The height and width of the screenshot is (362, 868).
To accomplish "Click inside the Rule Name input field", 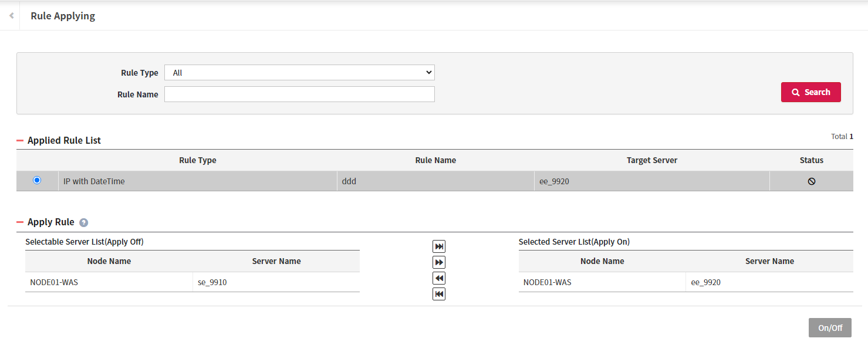I will 299,94.
